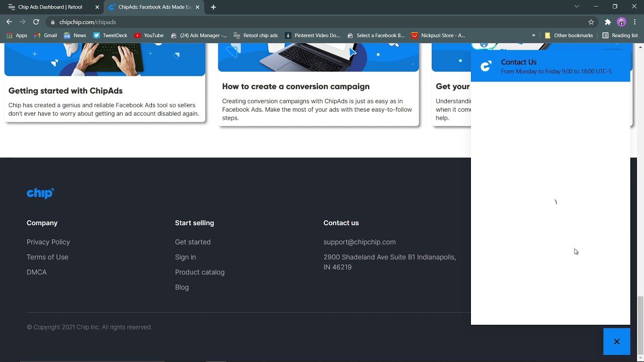Reload the page
644x362 pixels.
[x=36, y=22]
